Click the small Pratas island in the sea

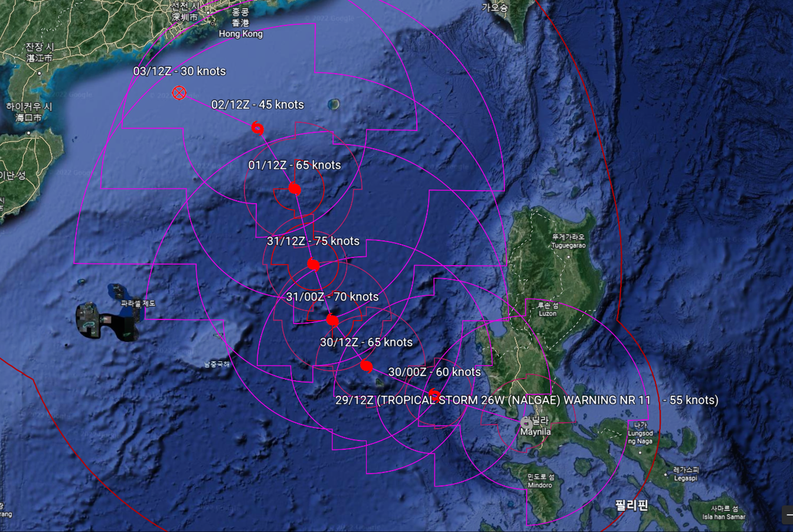(334, 105)
